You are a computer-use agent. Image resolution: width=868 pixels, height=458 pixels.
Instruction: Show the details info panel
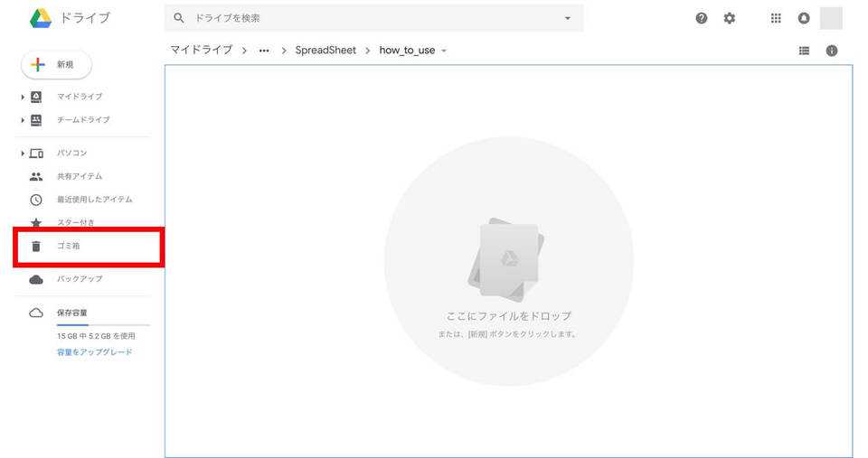(832, 51)
